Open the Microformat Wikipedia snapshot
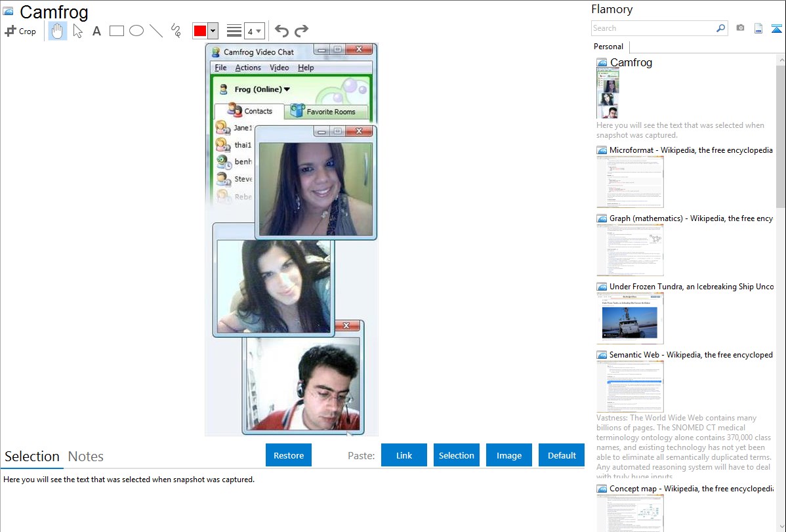 (630, 182)
